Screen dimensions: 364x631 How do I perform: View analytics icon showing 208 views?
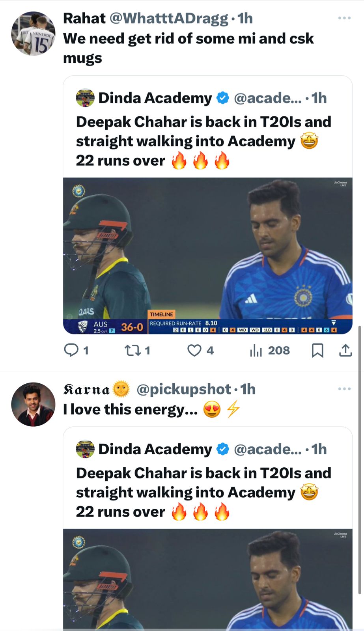tap(256, 350)
